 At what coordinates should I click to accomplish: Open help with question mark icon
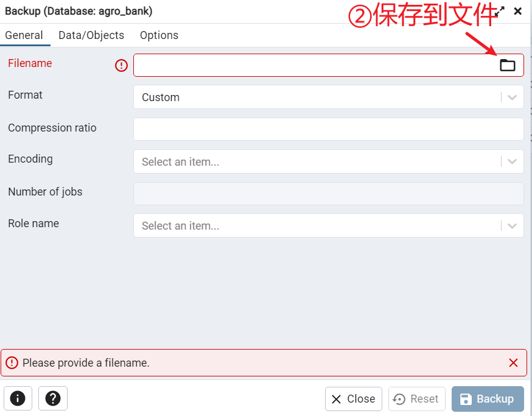pos(53,398)
